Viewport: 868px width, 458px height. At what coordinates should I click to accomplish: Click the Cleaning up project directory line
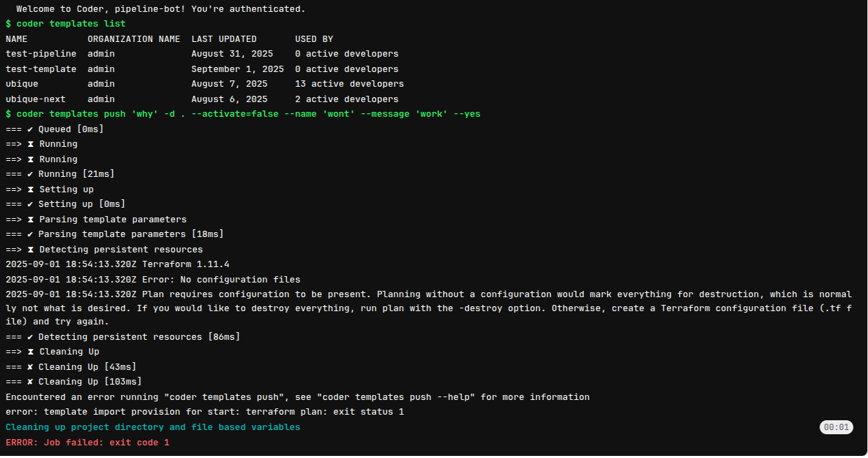[x=153, y=427]
